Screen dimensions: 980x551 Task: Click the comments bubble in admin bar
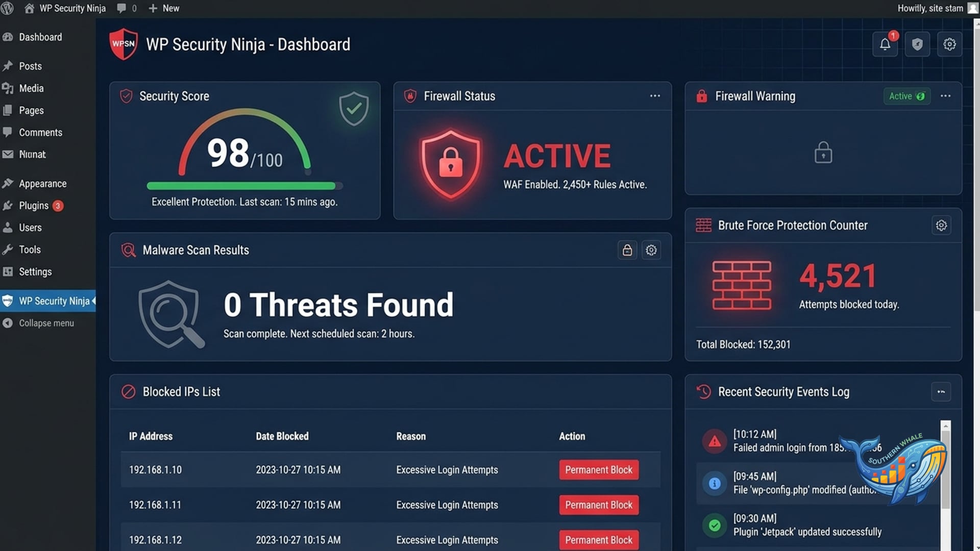tap(121, 8)
